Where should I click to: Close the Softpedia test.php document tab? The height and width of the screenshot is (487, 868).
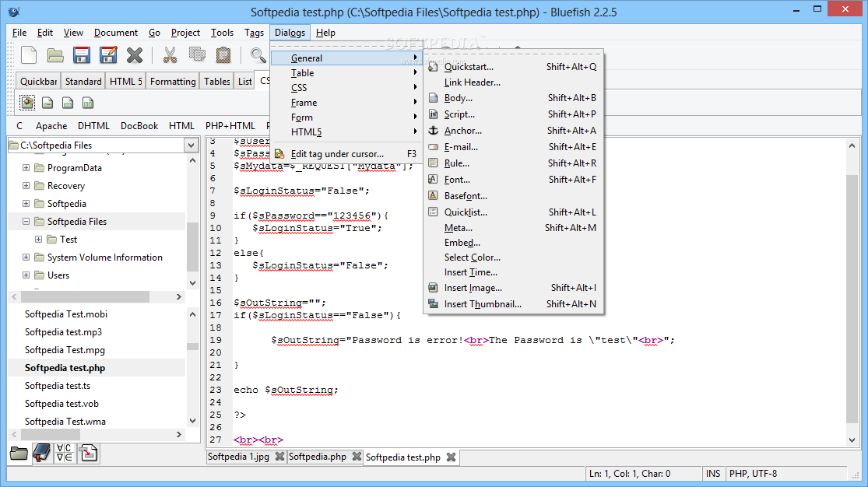[452, 457]
